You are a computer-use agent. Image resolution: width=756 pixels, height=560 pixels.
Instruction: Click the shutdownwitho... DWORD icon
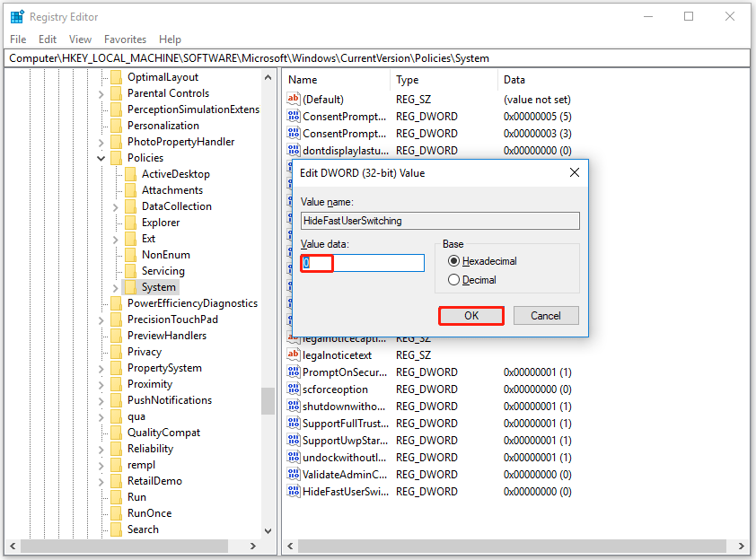293,407
